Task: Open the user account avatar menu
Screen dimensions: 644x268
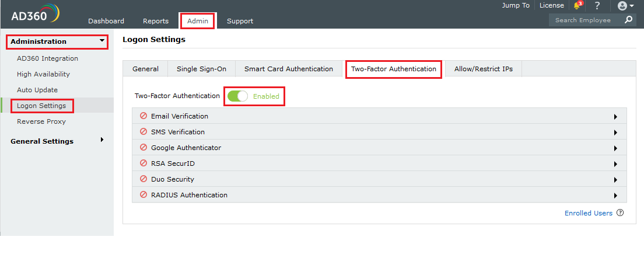Action: click(625, 6)
